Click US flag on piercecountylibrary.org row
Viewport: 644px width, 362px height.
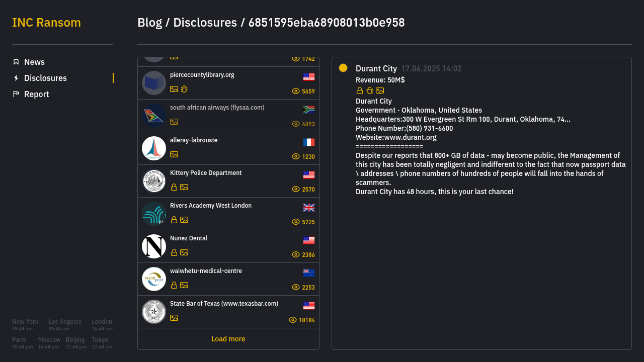point(309,77)
